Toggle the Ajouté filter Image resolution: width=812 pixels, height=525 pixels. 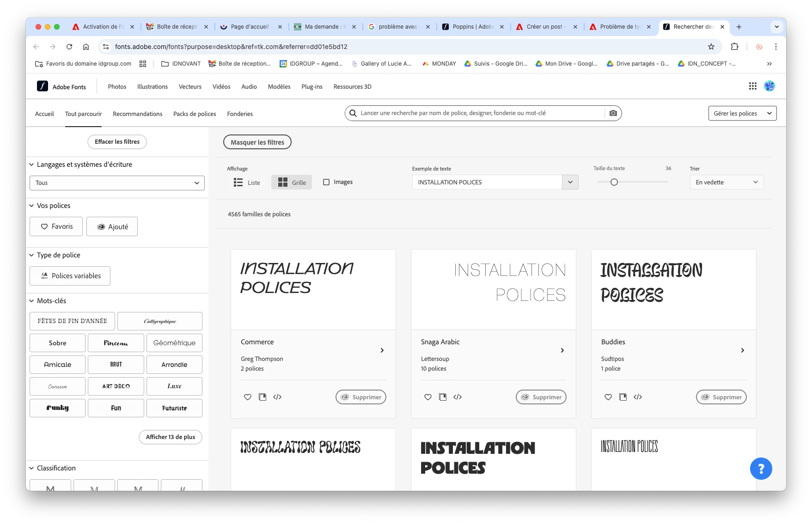(x=112, y=226)
